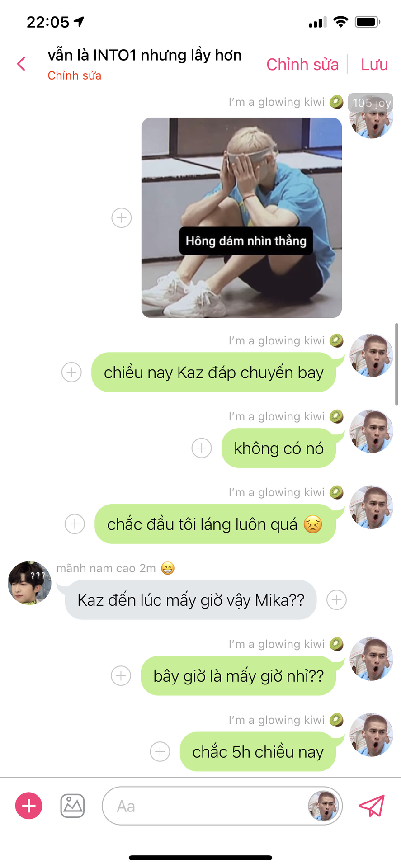401x868 pixels.
Task: Click the "Lưu" save button
Action: 374,64
